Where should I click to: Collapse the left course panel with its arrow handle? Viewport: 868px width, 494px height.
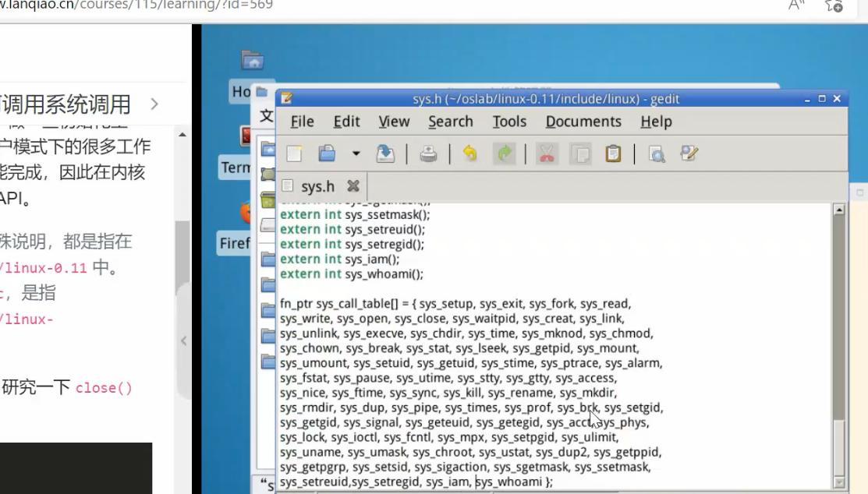[x=184, y=341]
